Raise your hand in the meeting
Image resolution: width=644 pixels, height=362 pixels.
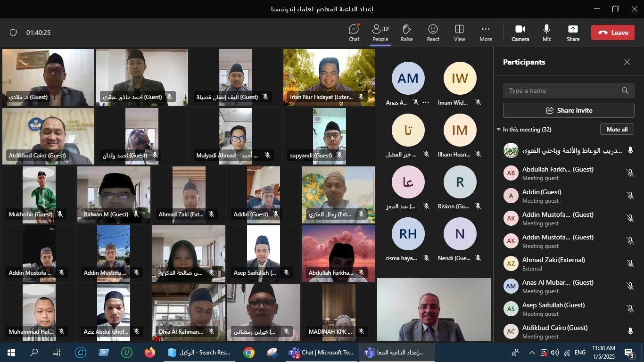point(406,33)
